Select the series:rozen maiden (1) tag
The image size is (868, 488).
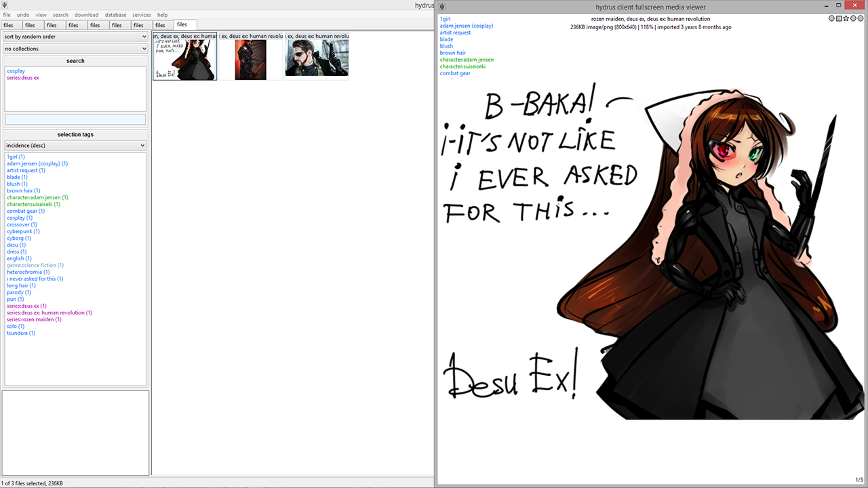tap(34, 319)
